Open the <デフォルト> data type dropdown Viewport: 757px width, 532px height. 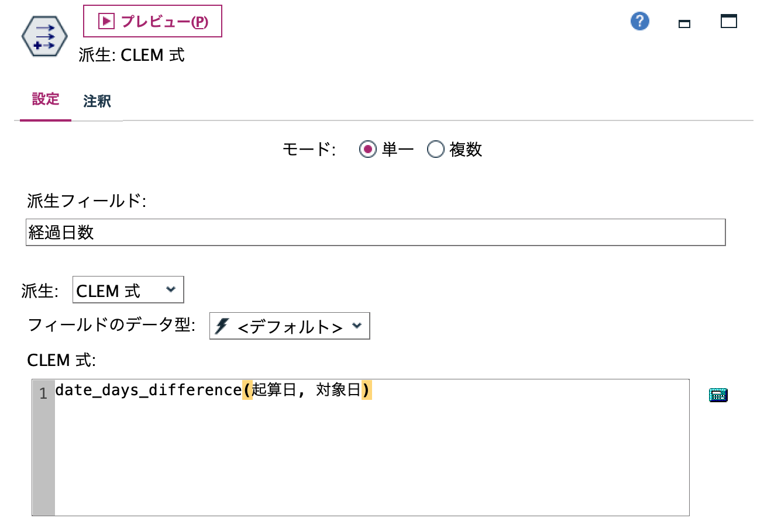click(289, 326)
